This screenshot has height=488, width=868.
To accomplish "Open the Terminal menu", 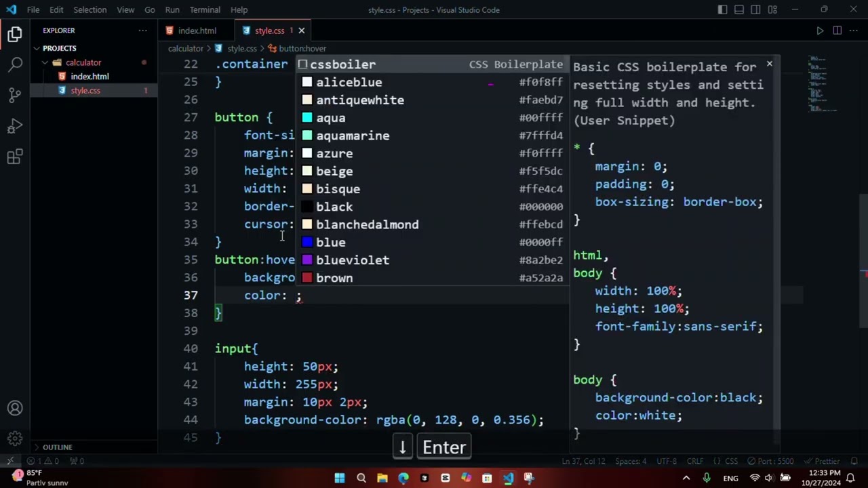I will 205,9.
